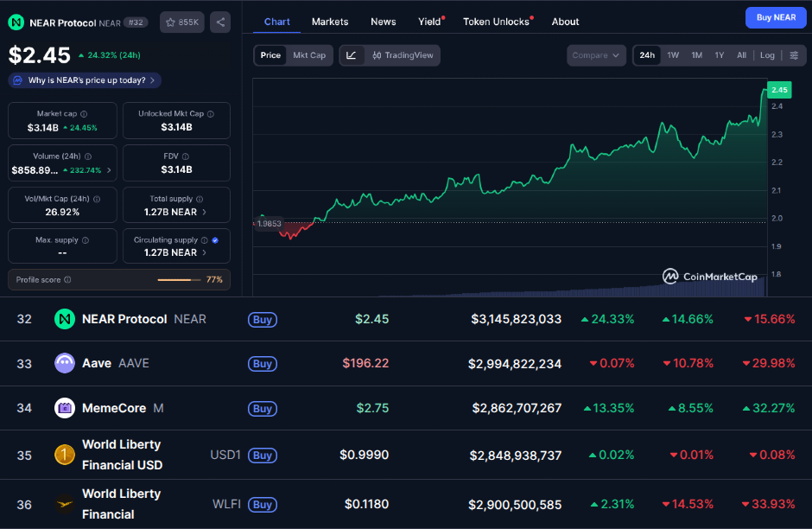Viewport: 812px width, 529px height.
Task: Enable Log scale on the chart
Action: [766, 54]
